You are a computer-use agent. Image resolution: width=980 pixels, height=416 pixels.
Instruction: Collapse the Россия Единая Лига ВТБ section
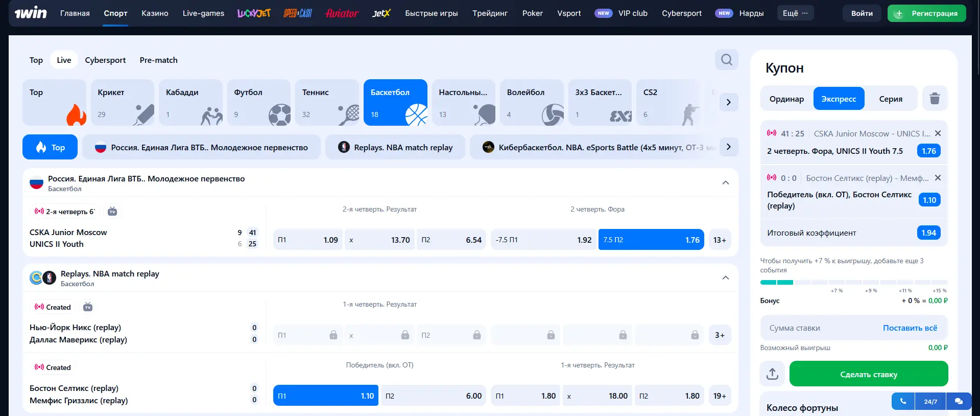725,183
